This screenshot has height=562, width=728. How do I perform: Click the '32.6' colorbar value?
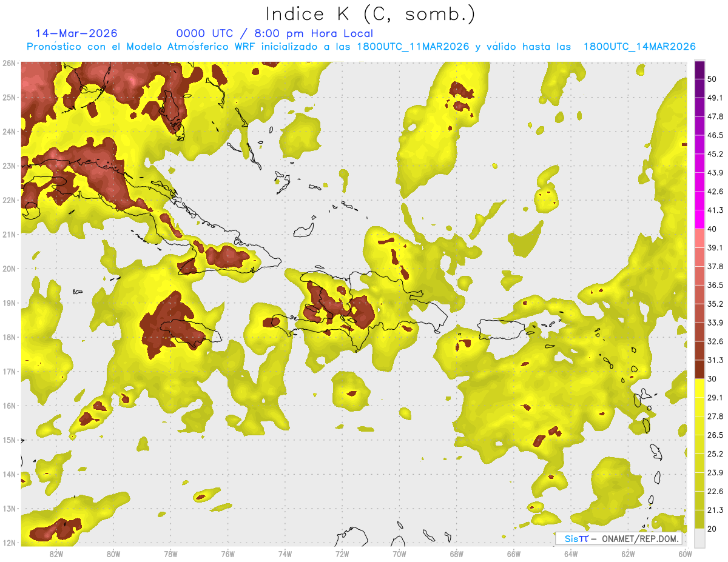(715, 341)
